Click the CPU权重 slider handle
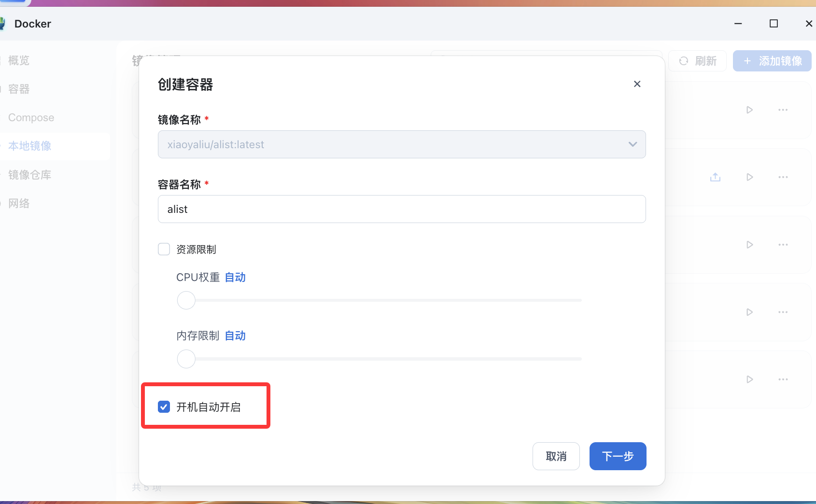 186,300
